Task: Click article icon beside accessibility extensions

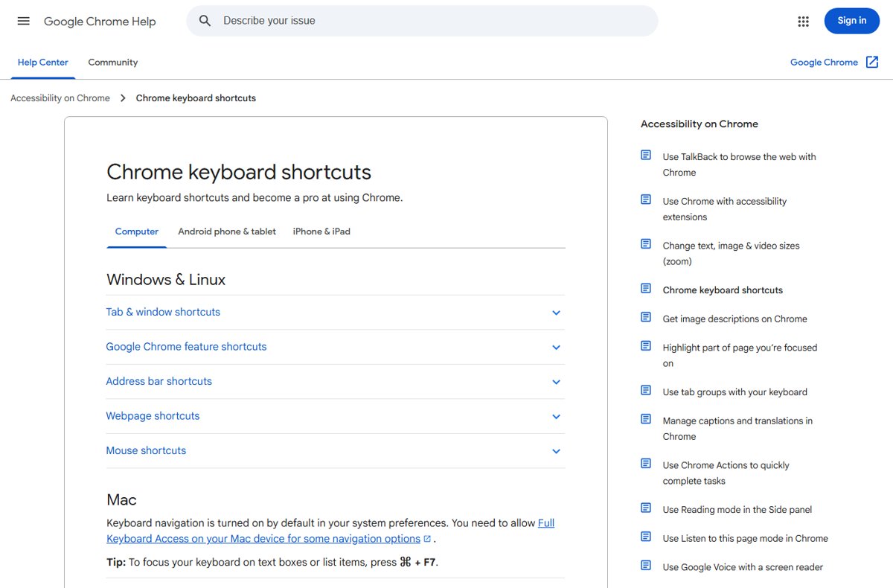Action: pyautogui.click(x=646, y=199)
